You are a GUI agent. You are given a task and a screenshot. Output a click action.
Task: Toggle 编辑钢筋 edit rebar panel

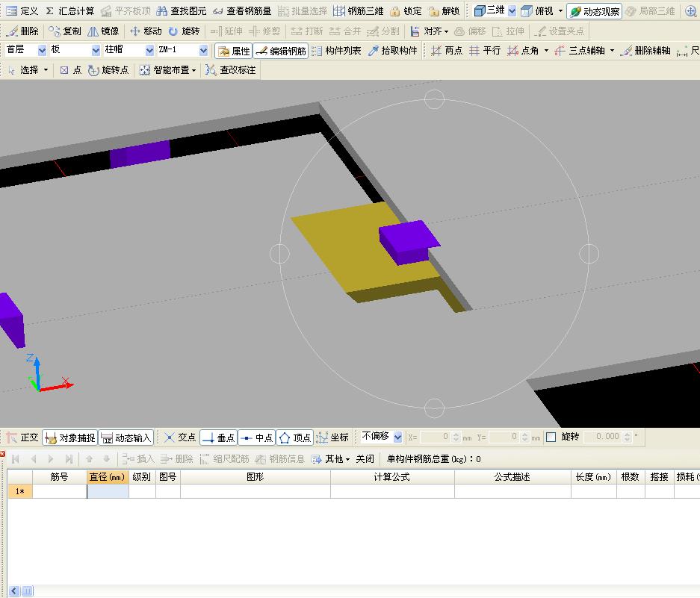281,51
